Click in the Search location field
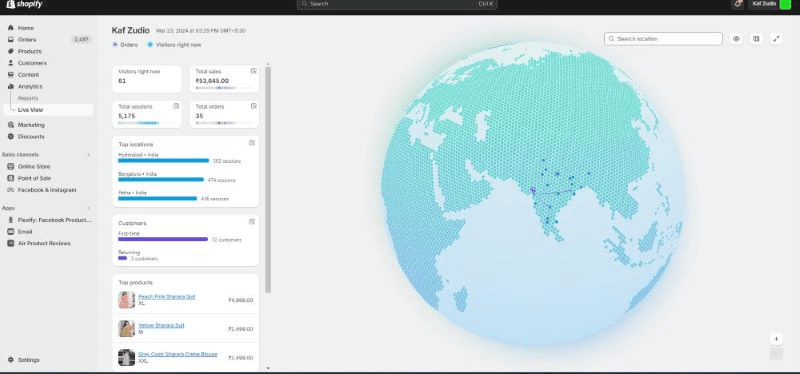This screenshot has width=800, height=374. 663,39
